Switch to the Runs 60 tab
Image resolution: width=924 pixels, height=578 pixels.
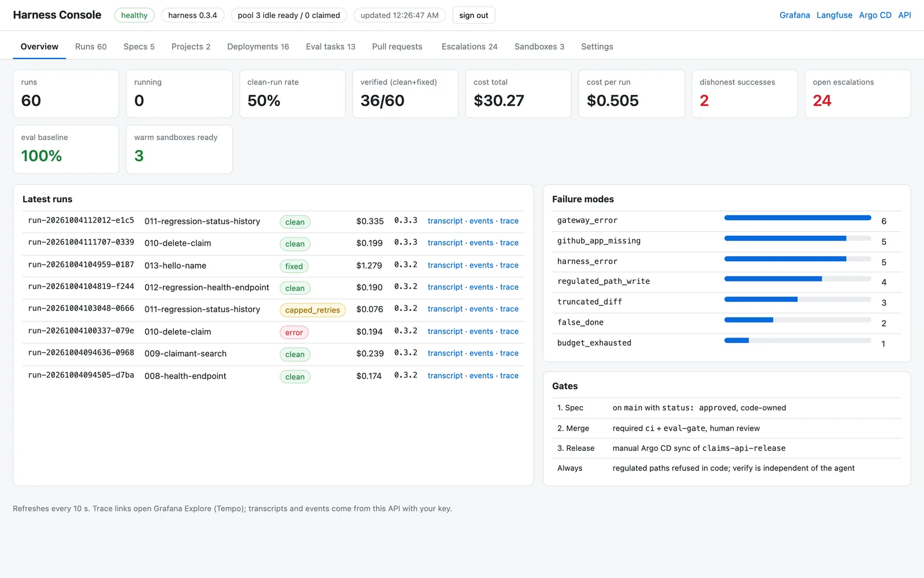(x=91, y=47)
